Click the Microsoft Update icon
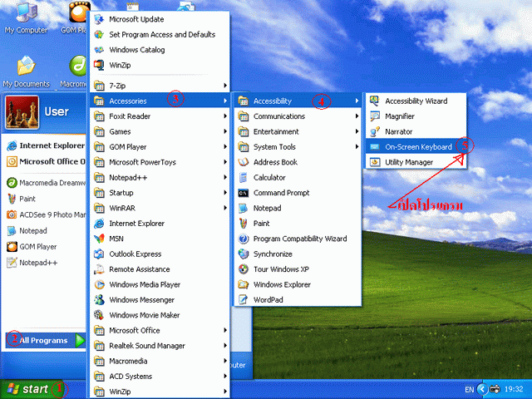The width and height of the screenshot is (532, 399). point(99,19)
